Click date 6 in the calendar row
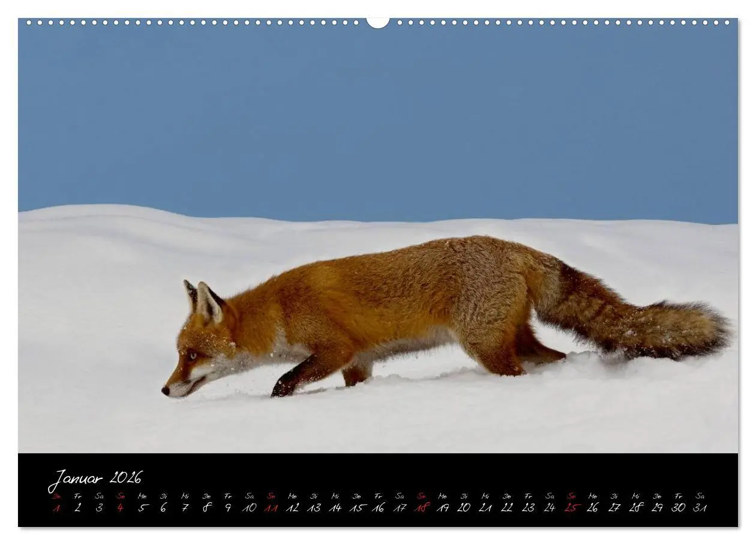Image resolution: width=756 pixels, height=545 pixels. [x=163, y=508]
